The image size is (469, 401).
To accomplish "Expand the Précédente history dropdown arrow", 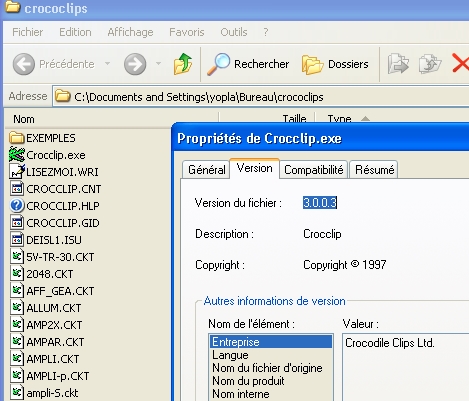I will (107, 63).
